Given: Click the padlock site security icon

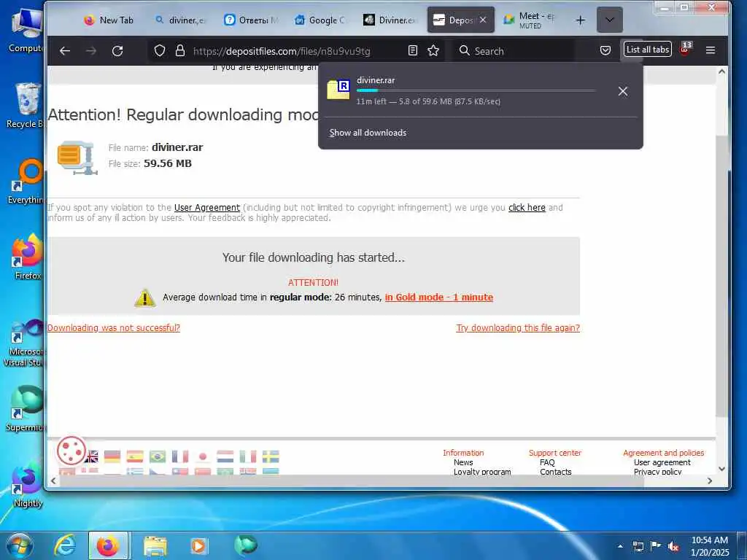Looking at the screenshot, I should (x=180, y=51).
